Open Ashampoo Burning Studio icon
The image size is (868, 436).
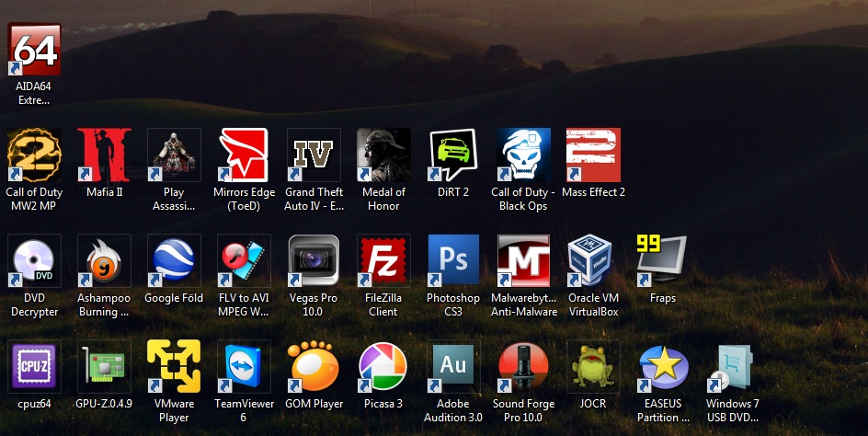coord(104,260)
